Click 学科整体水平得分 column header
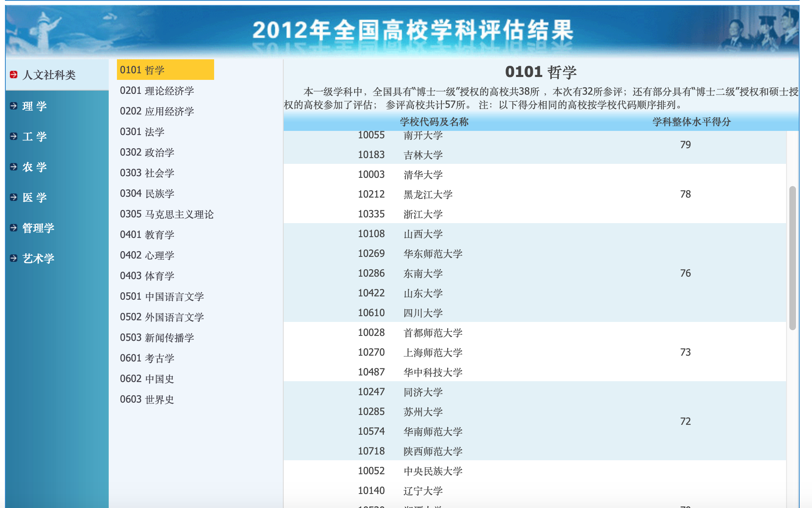812x508 pixels. 691,122
